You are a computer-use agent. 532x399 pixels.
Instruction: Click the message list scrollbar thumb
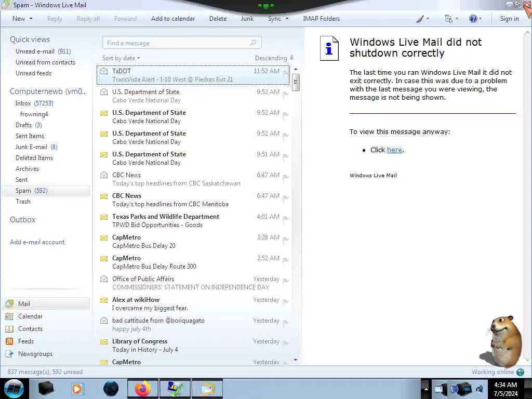click(x=296, y=83)
